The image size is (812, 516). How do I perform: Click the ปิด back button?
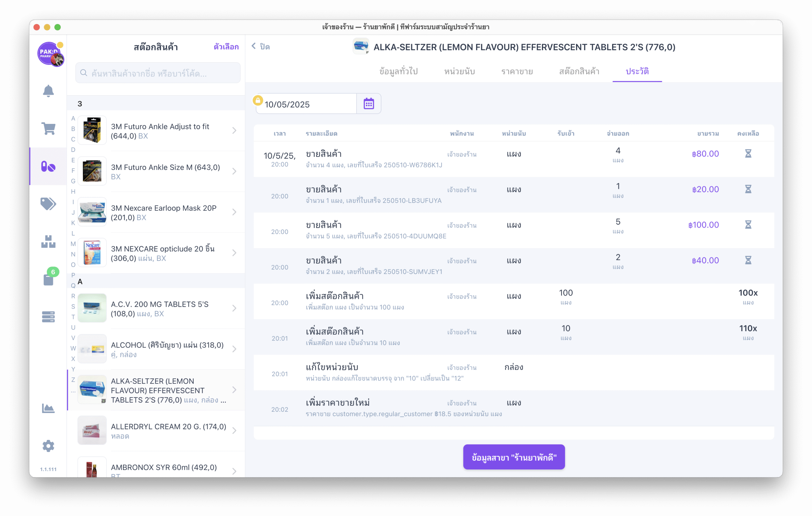[x=261, y=47]
